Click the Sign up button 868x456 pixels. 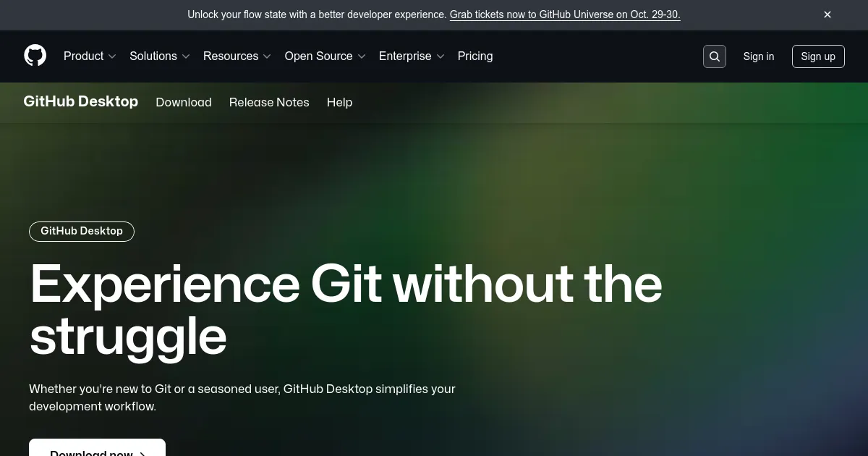point(818,56)
